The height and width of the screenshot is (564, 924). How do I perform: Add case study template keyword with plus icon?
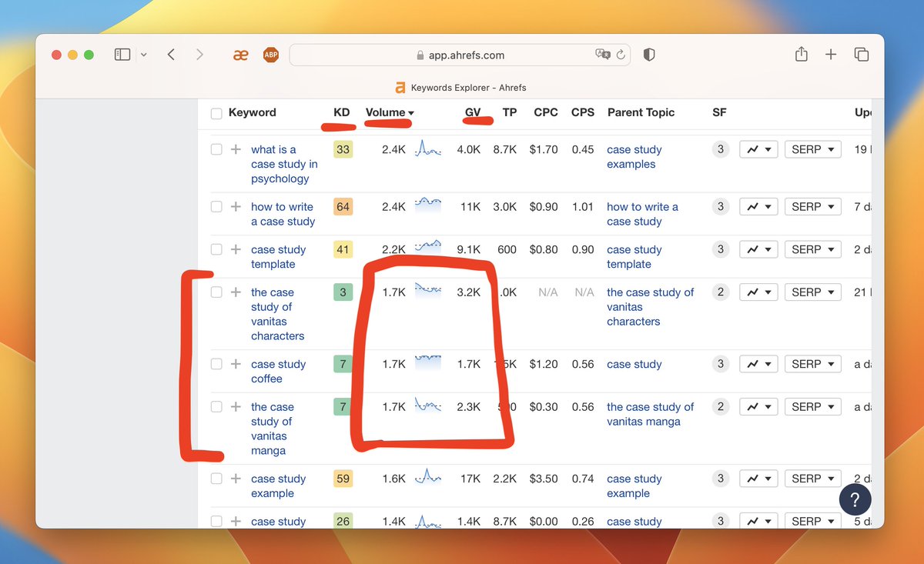pyautogui.click(x=236, y=249)
